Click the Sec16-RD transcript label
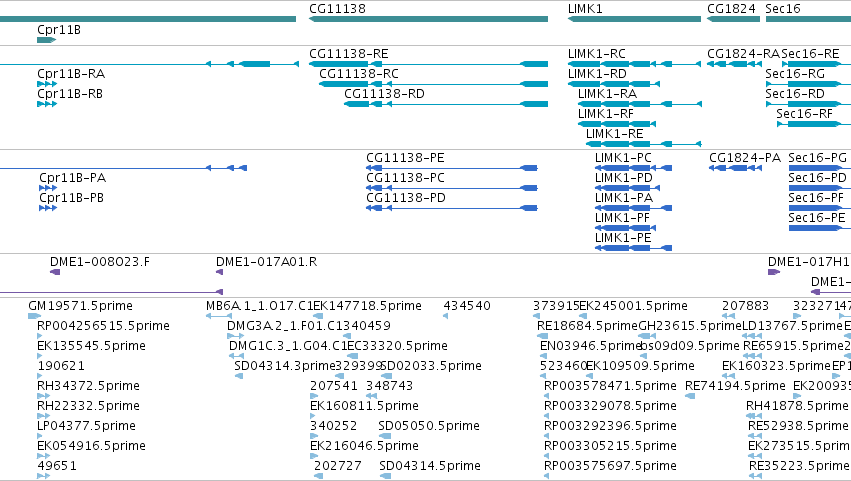Viewport: 851px width, 481px height. [795, 94]
